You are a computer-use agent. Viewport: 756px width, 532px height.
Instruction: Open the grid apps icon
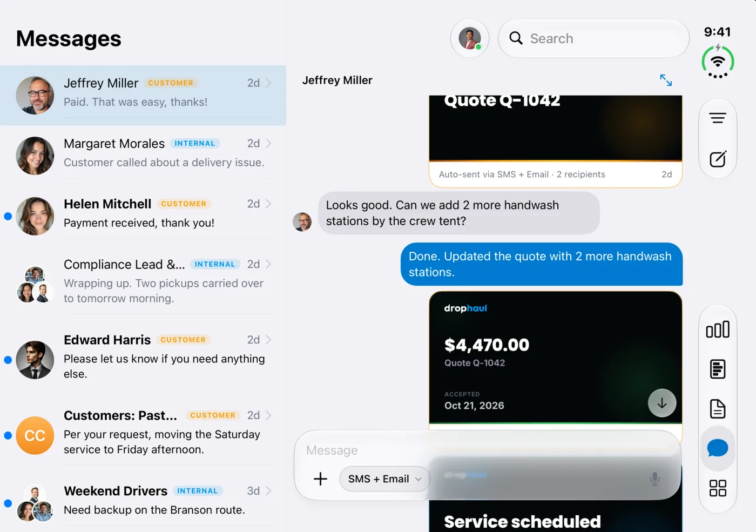click(x=718, y=488)
